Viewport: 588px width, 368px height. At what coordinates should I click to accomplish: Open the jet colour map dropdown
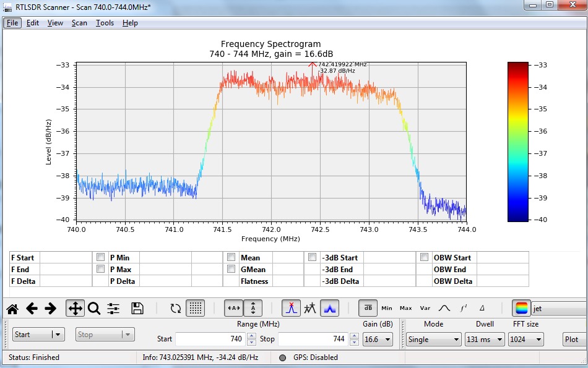pyautogui.click(x=560, y=309)
